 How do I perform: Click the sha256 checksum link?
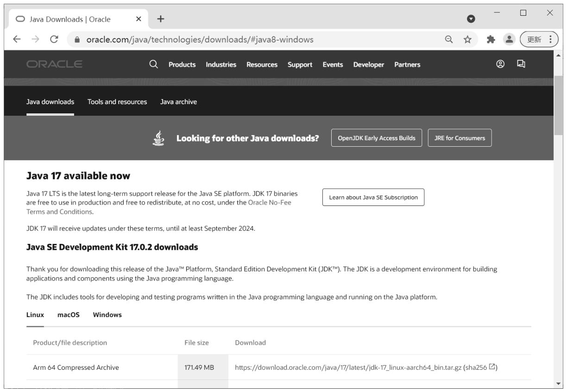476,367
